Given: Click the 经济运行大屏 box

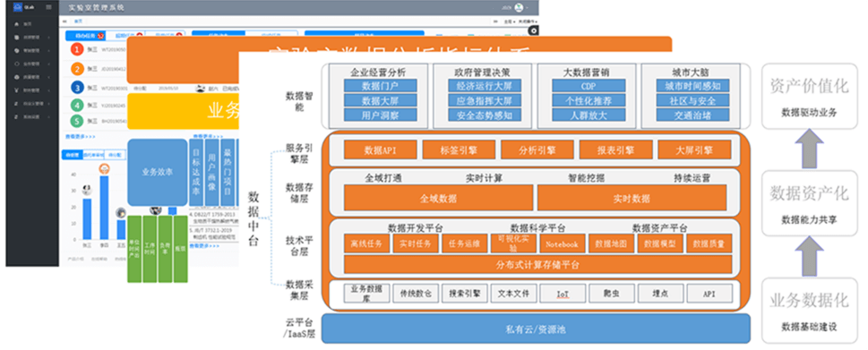Looking at the screenshot, I should tap(485, 86).
